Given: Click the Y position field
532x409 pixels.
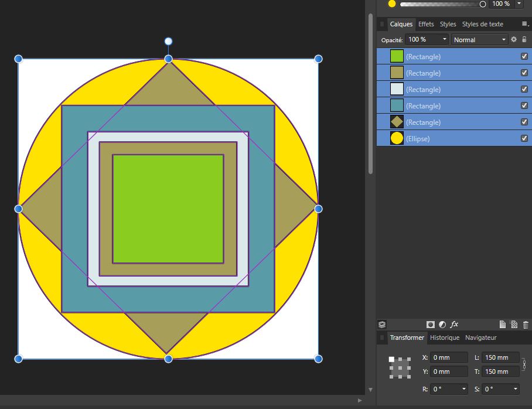Looking at the screenshot, I should (x=449, y=371).
